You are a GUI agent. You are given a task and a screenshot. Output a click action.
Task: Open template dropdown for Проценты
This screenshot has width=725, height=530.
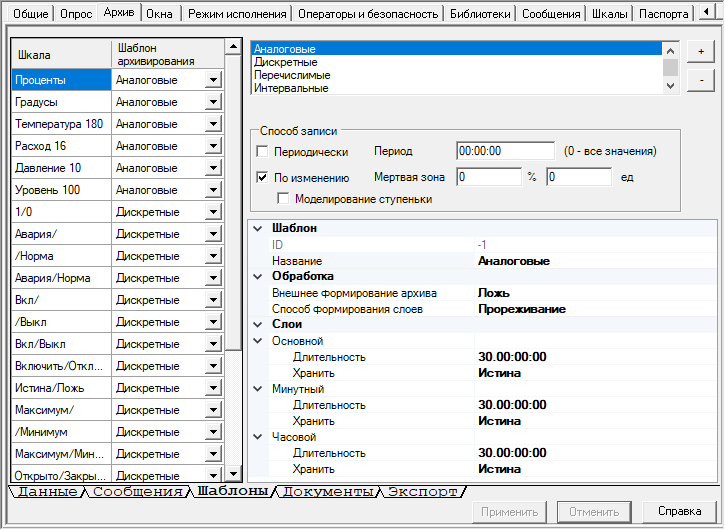pyautogui.click(x=213, y=80)
